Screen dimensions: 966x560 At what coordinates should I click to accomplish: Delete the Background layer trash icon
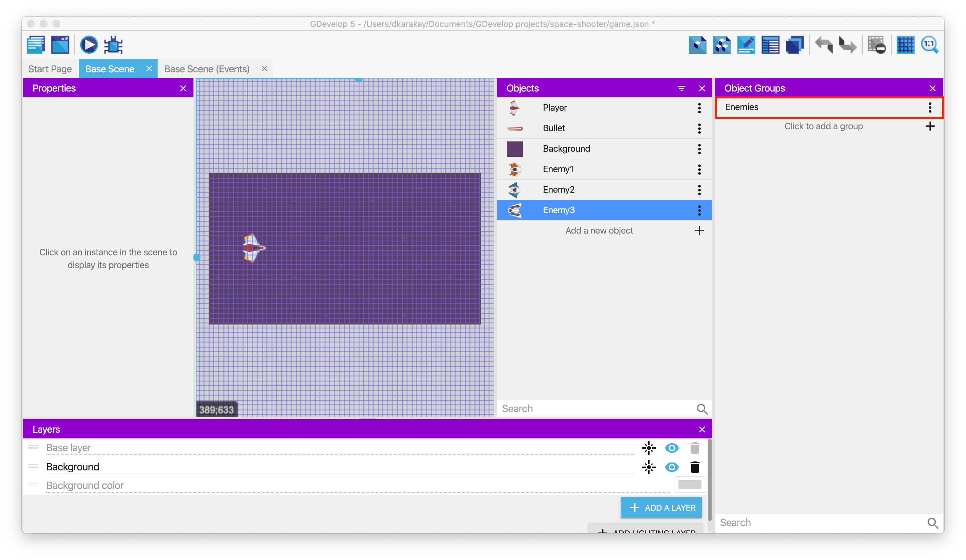coord(695,467)
